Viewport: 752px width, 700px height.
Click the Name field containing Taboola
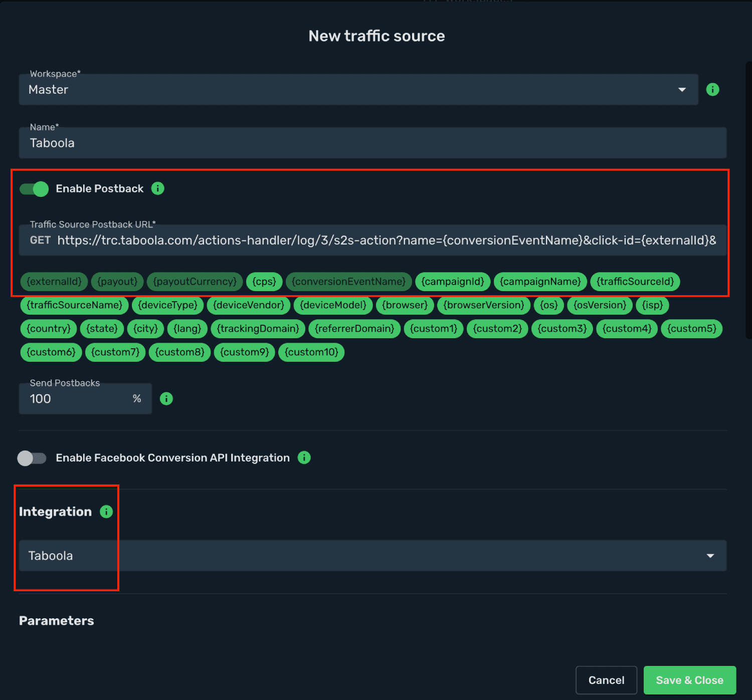pyautogui.click(x=372, y=143)
